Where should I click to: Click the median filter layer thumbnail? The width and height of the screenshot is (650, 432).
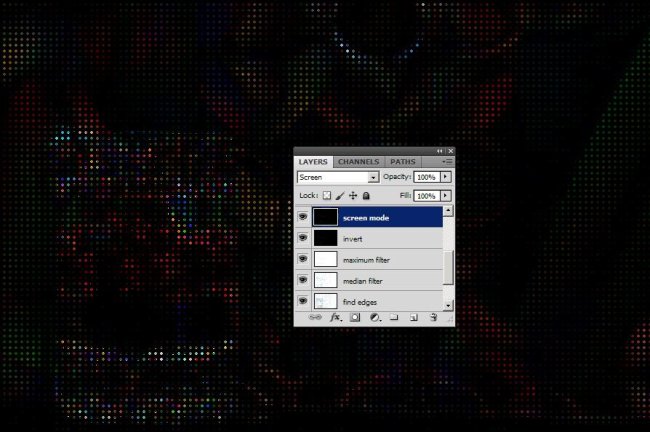[325, 280]
